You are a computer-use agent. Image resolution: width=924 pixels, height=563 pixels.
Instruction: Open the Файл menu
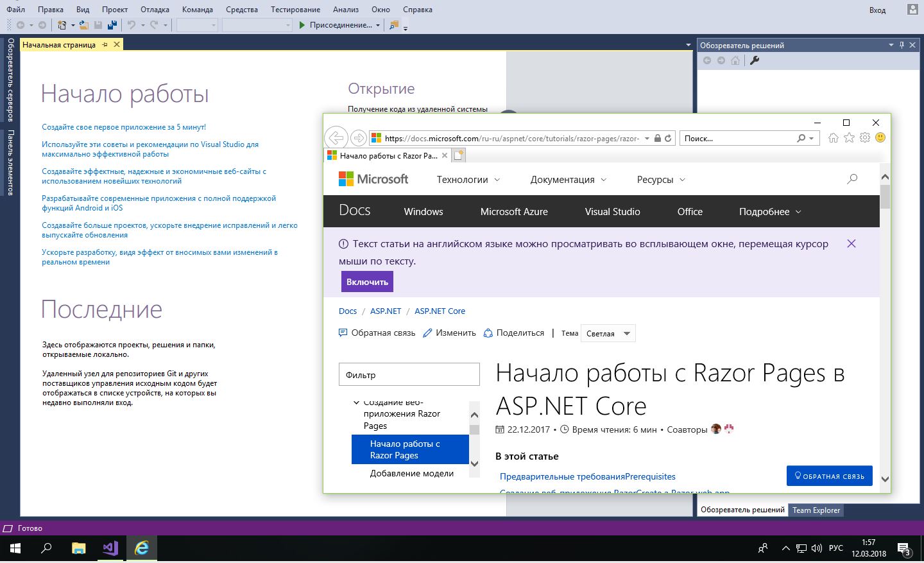(16, 10)
